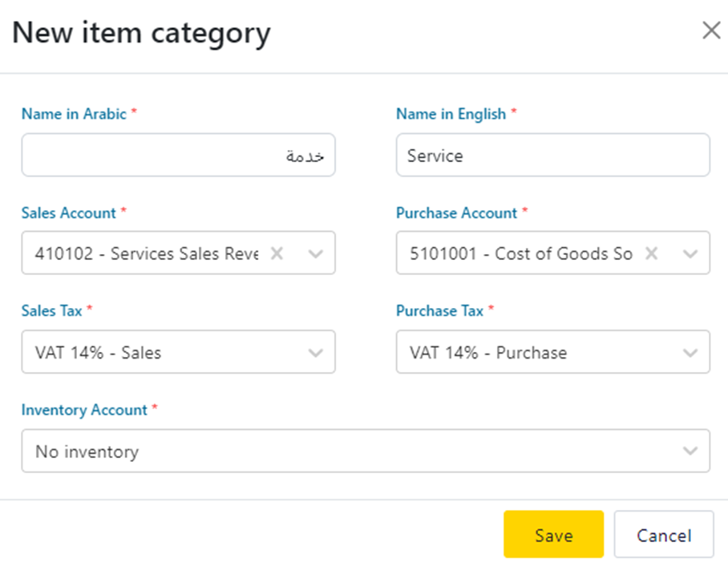
Task: Click the Sales Tax field label
Action: [52, 311]
